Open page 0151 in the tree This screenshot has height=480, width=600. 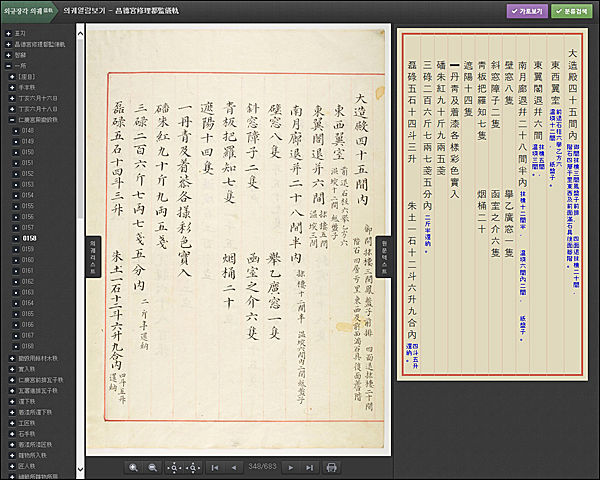(28, 163)
